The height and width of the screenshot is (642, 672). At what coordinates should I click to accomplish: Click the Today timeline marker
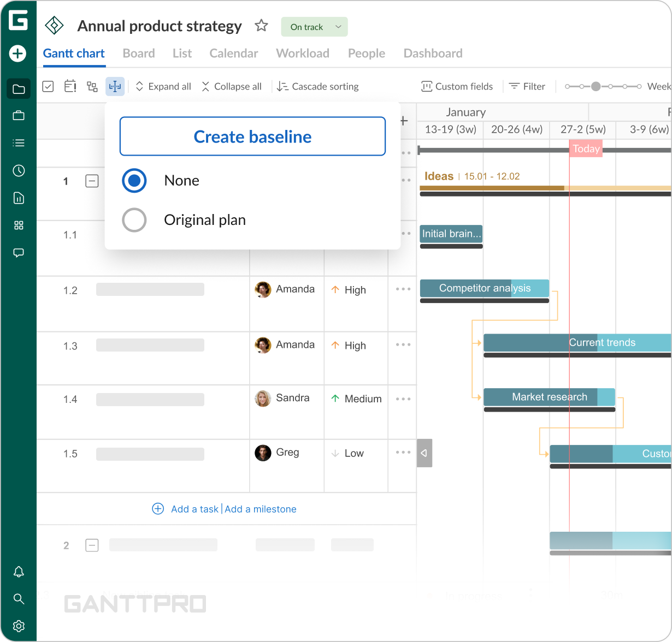586,148
